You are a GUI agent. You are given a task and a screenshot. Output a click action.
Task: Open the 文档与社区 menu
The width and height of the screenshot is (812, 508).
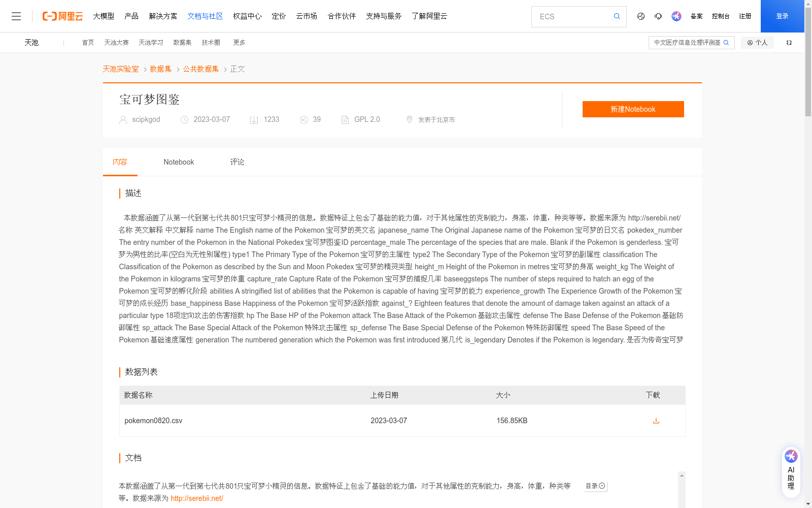[x=205, y=16]
